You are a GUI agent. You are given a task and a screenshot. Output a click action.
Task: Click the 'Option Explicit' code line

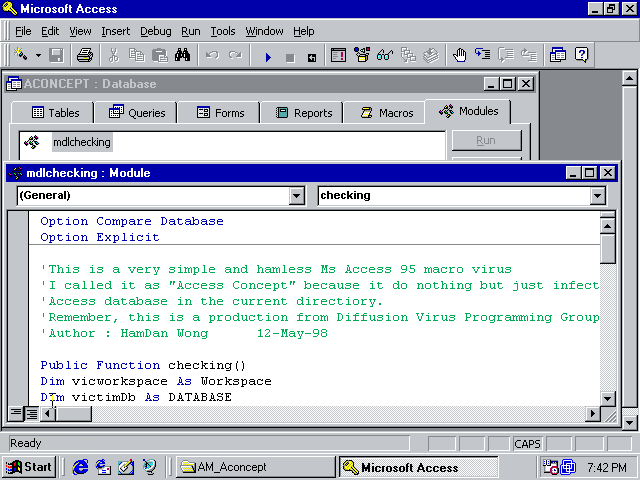click(100, 237)
